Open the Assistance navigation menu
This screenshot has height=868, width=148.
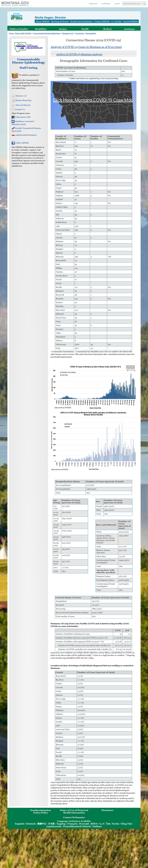(129, 29)
